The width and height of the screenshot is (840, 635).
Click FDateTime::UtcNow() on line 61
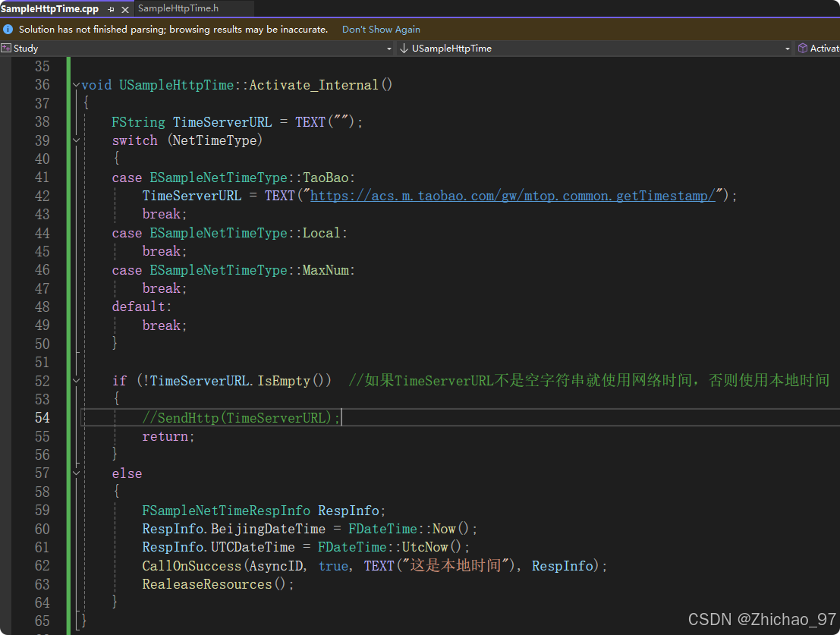click(389, 547)
